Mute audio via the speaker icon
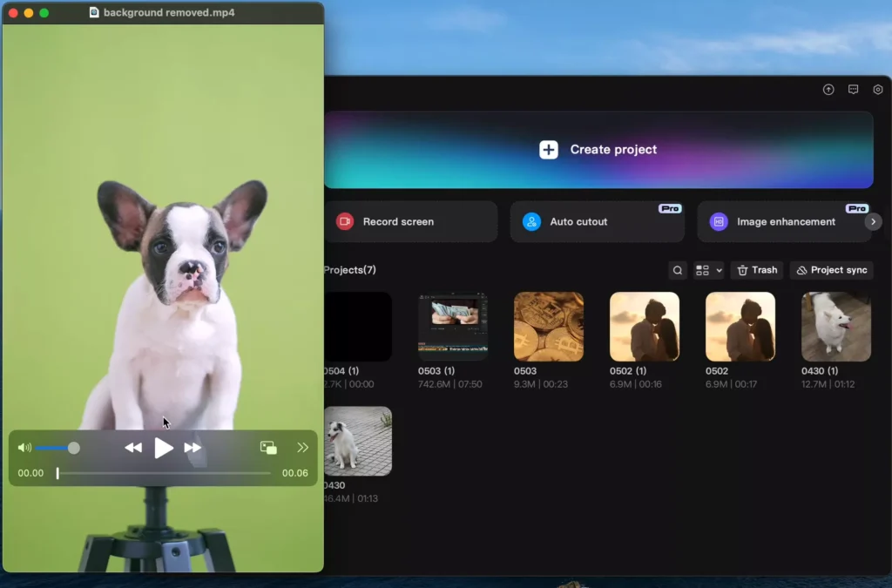Screen dimensions: 892x588 (x=24, y=448)
